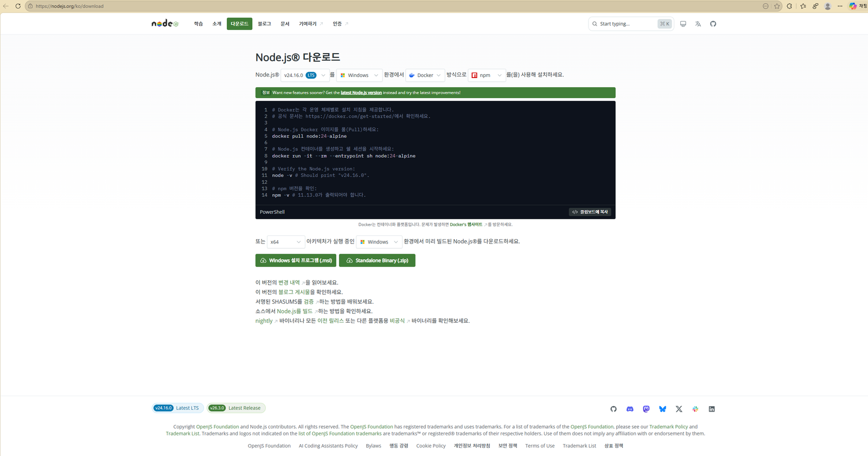This screenshot has width=868, height=456.
Task: Open the 인증 navigation link
Action: pos(340,24)
